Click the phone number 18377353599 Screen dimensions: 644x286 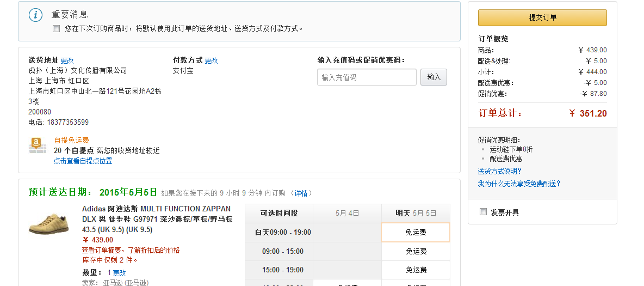click(68, 122)
